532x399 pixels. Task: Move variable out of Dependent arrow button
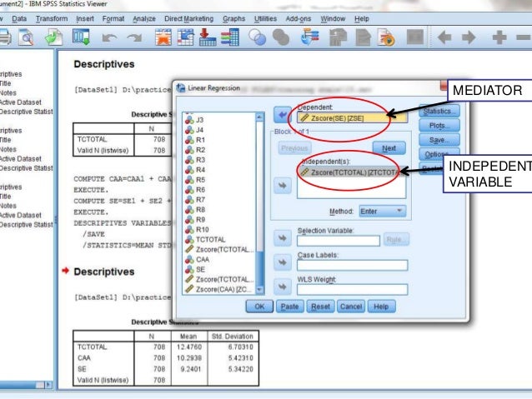tap(283, 115)
